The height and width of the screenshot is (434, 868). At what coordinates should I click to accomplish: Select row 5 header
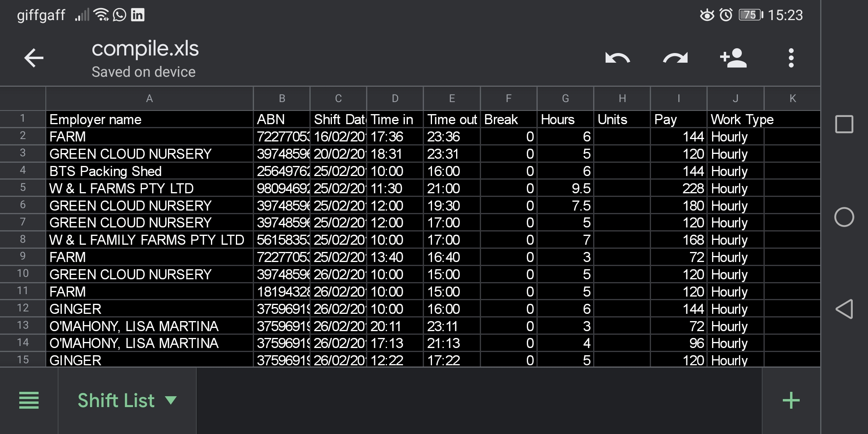click(x=23, y=188)
